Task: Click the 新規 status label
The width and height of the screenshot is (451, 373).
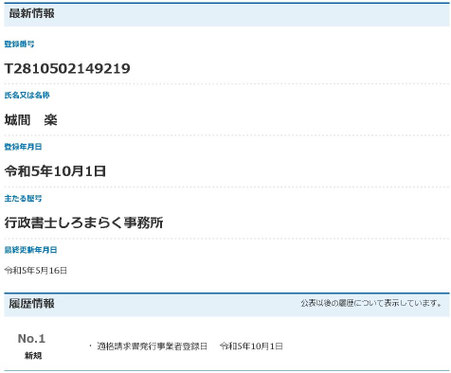Action: pos(33,356)
